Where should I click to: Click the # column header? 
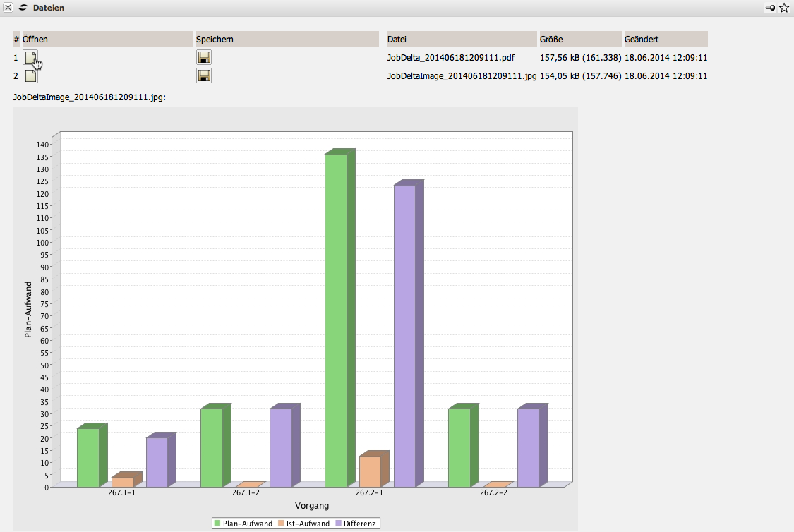tap(16, 40)
